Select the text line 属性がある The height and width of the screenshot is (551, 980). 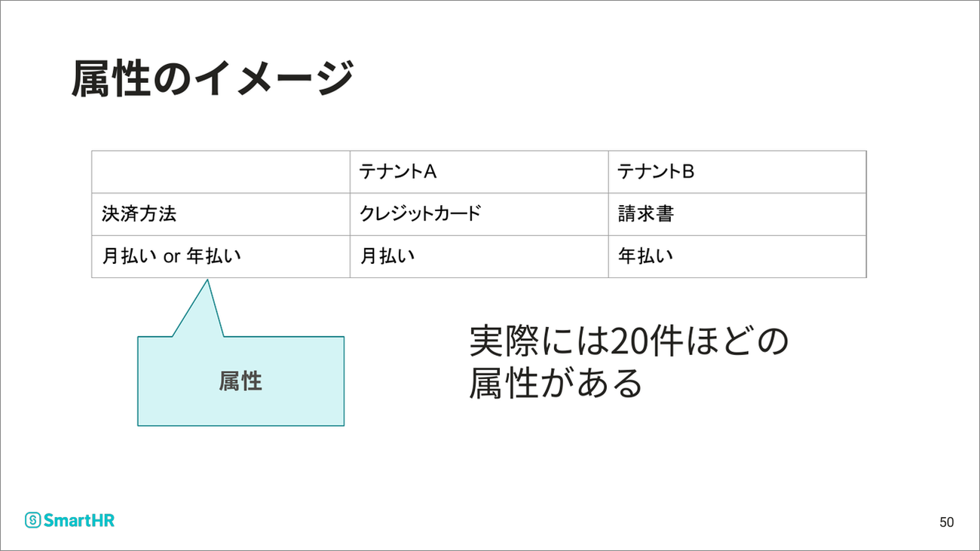pos(556,383)
